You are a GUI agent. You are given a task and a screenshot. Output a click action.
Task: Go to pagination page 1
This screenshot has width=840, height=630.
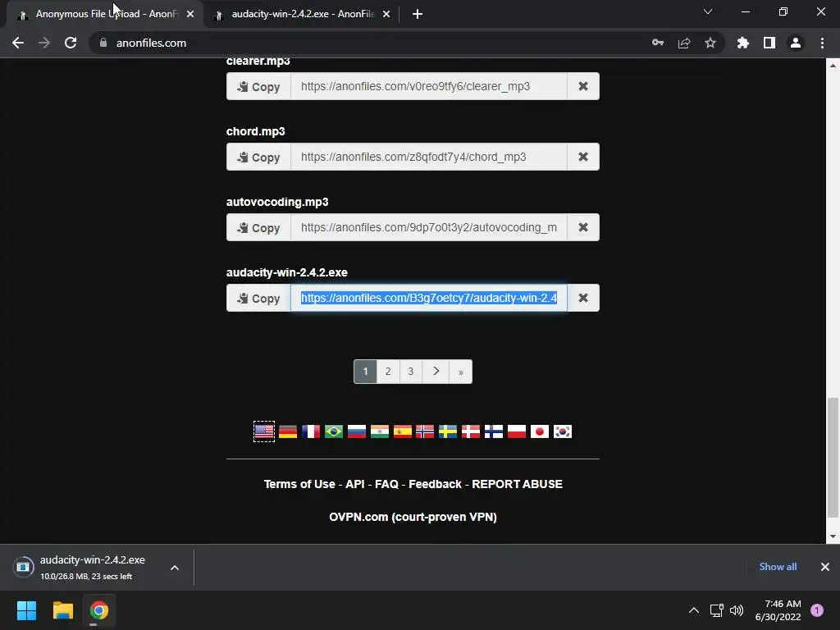(x=365, y=372)
